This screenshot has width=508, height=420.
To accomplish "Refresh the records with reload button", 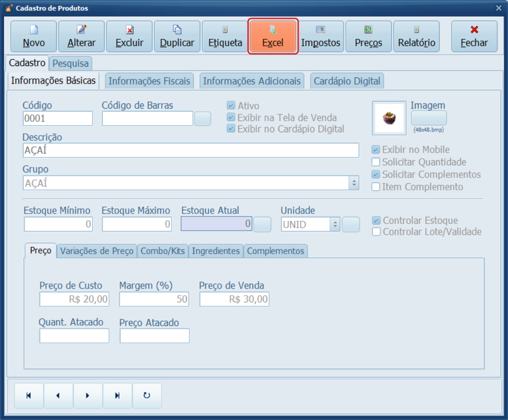I will (x=146, y=396).
